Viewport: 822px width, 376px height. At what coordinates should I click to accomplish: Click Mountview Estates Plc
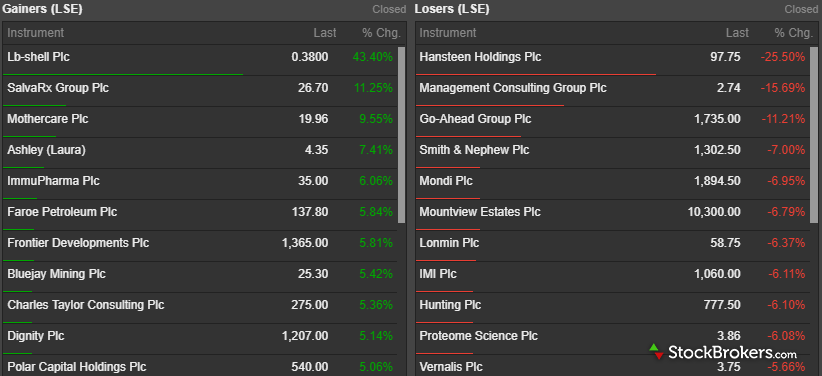[480, 211]
